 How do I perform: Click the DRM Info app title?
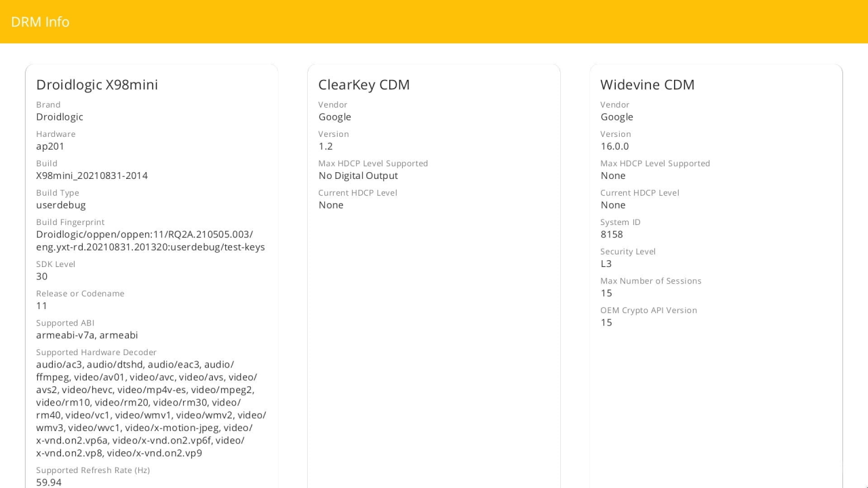(40, 22)
